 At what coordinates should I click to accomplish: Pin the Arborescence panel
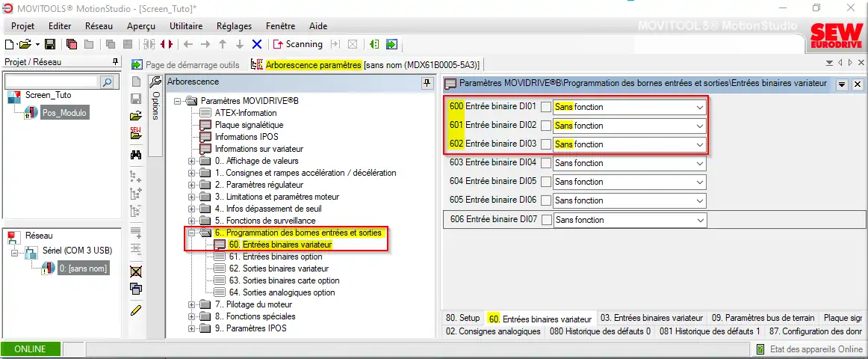click(x=427, y=82)
